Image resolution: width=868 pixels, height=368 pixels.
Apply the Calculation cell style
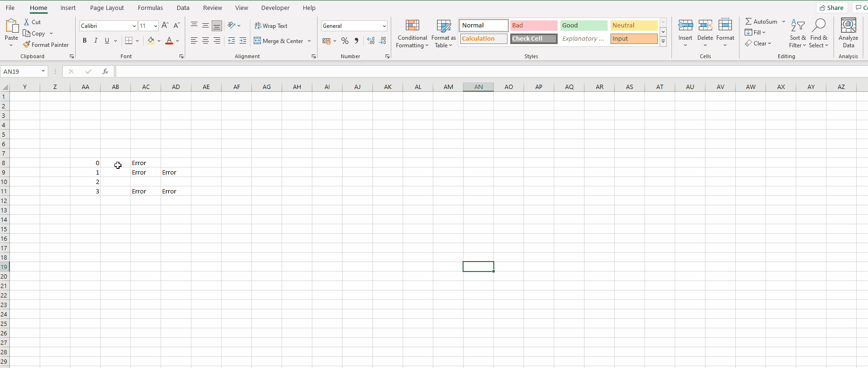[484, 39]
